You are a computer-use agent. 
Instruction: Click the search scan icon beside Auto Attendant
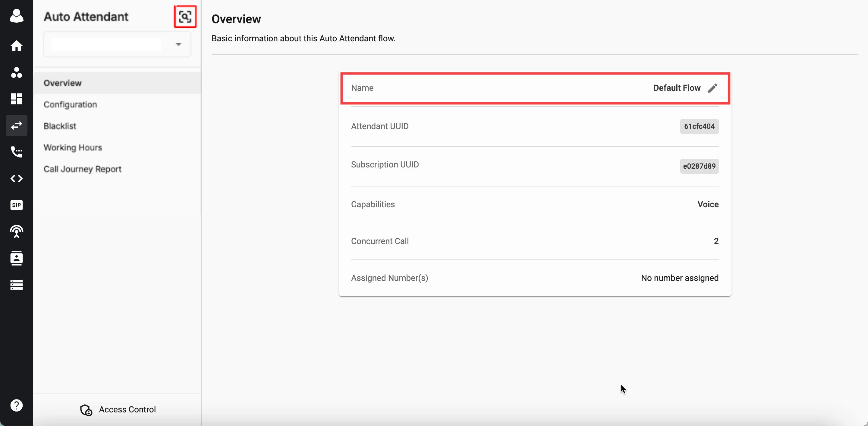[185, 17]
